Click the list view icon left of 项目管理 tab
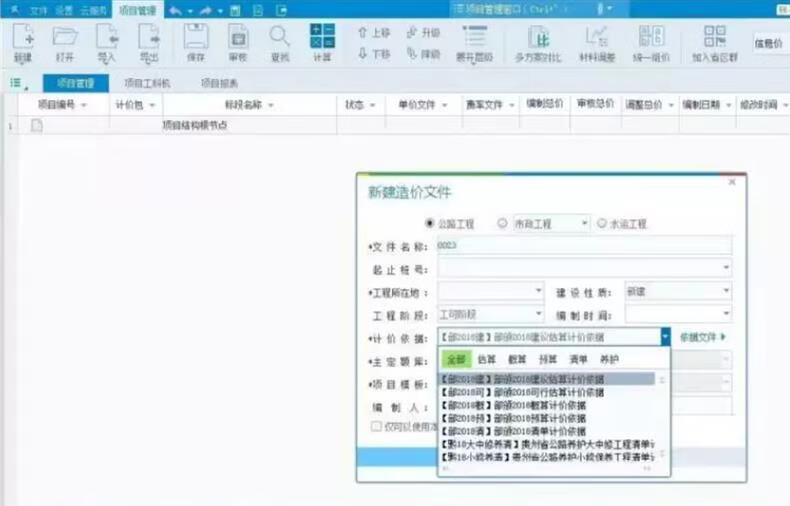Screen dimensions: 790x506 pos(16,83)
